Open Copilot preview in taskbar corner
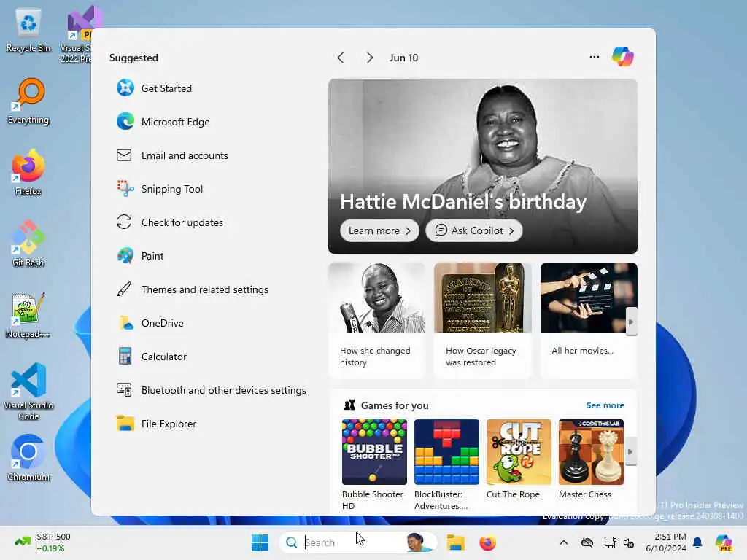Viewport: 747px width, 560px height. coord(724,542)
